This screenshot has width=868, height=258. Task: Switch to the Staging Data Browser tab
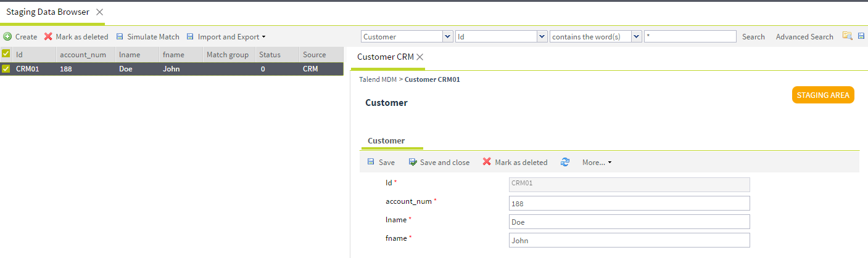48,12
